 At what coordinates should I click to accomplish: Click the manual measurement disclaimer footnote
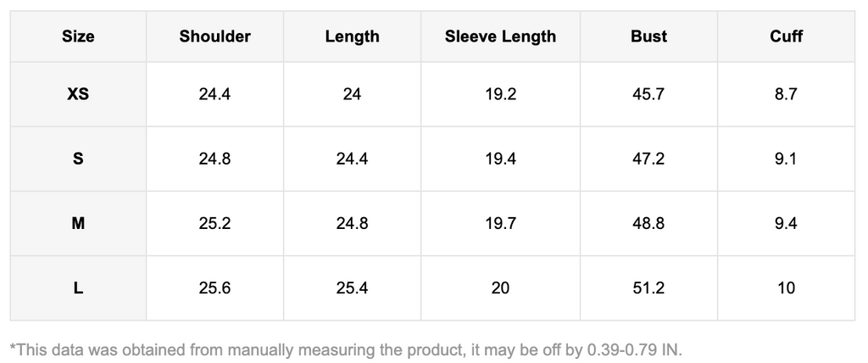[346, 349]
